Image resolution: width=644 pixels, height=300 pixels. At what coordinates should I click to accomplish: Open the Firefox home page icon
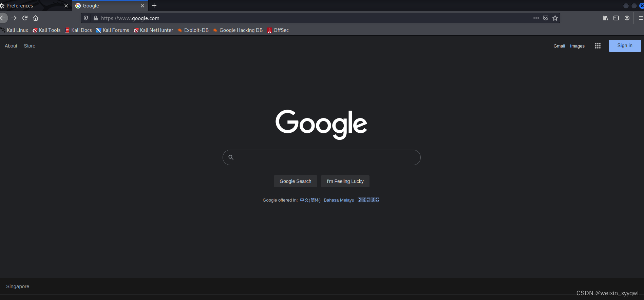[36, 18]
